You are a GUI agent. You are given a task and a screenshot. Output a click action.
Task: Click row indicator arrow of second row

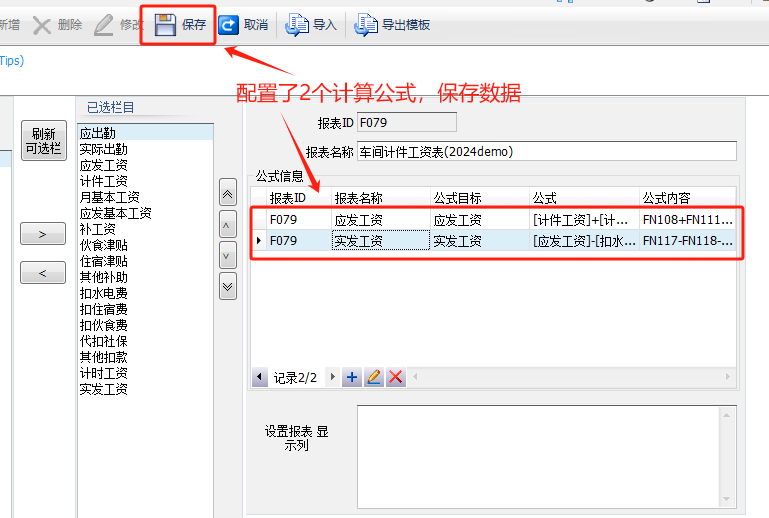click(x=259, y=241)
